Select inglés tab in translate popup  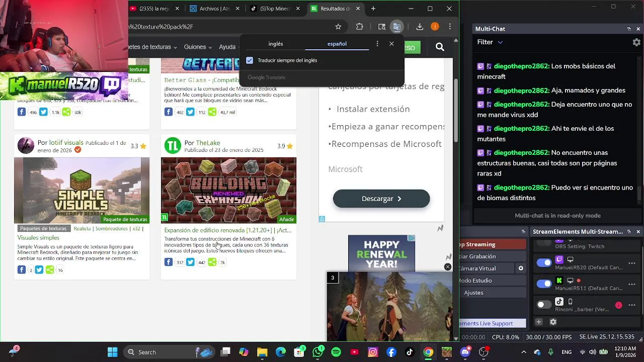(276, 44)
